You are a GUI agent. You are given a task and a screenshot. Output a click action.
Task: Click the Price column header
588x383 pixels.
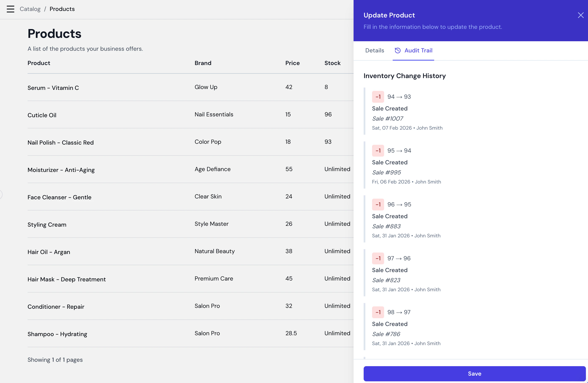(293, 63)
